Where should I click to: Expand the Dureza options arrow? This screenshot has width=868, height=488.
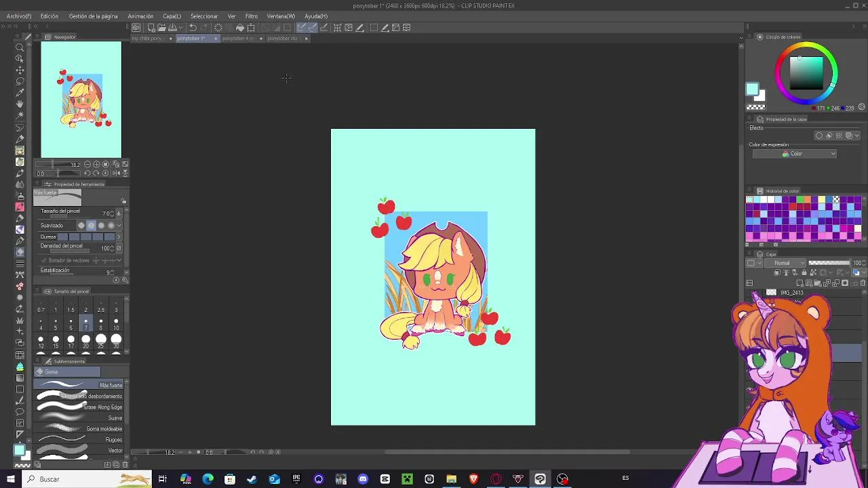(x=119, y=237)
